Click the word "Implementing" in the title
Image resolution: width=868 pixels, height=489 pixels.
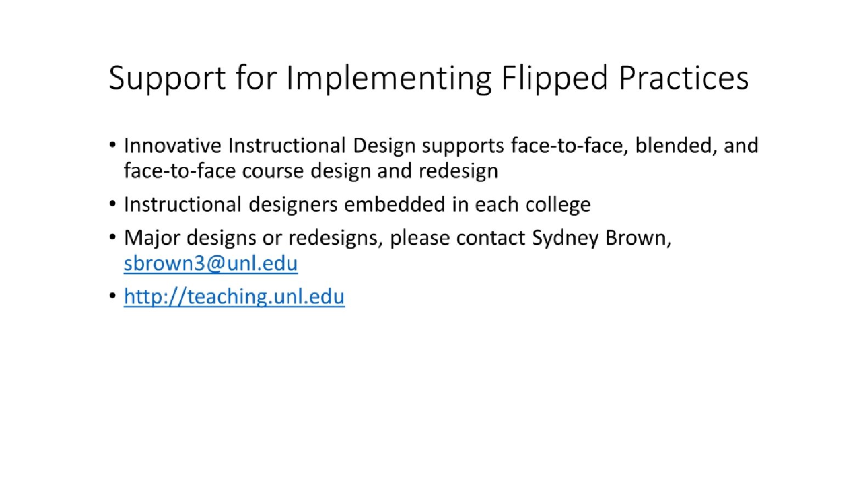389,78
